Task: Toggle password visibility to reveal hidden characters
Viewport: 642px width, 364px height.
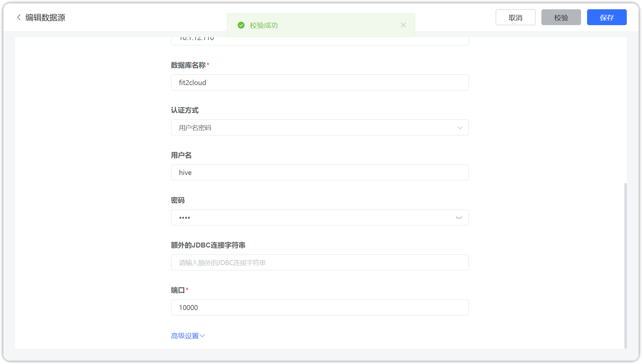Action: tap(459, 217)
